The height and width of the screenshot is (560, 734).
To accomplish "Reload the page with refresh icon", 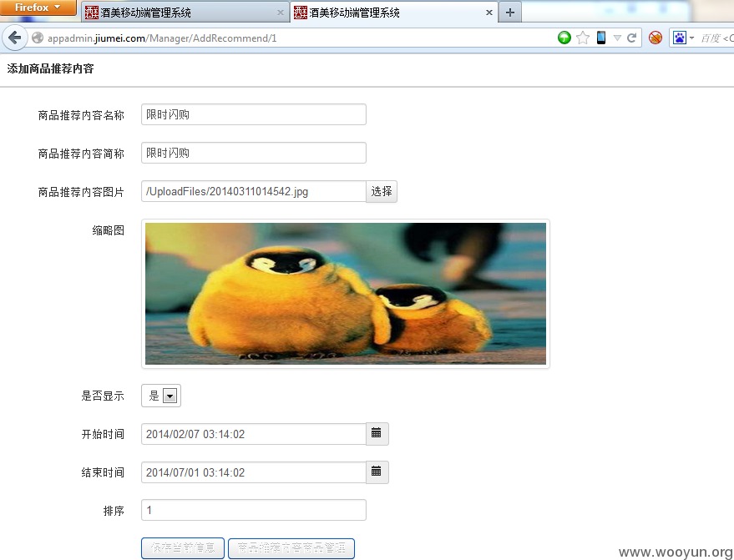I will point(631,38).
